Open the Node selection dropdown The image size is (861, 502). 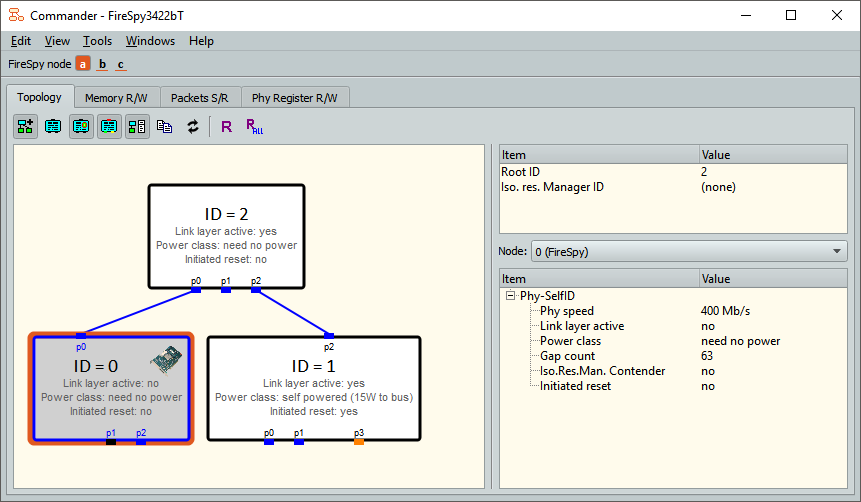coord(689,252)
